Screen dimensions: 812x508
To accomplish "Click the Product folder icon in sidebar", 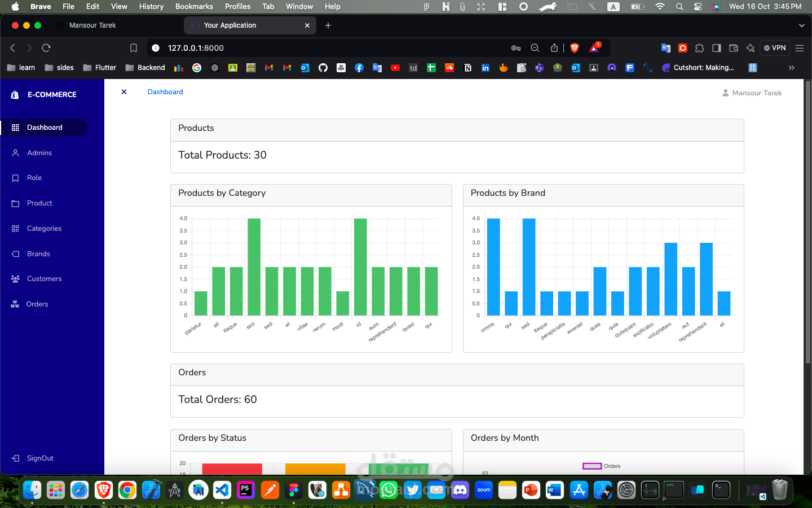I will tap(15, 203).
